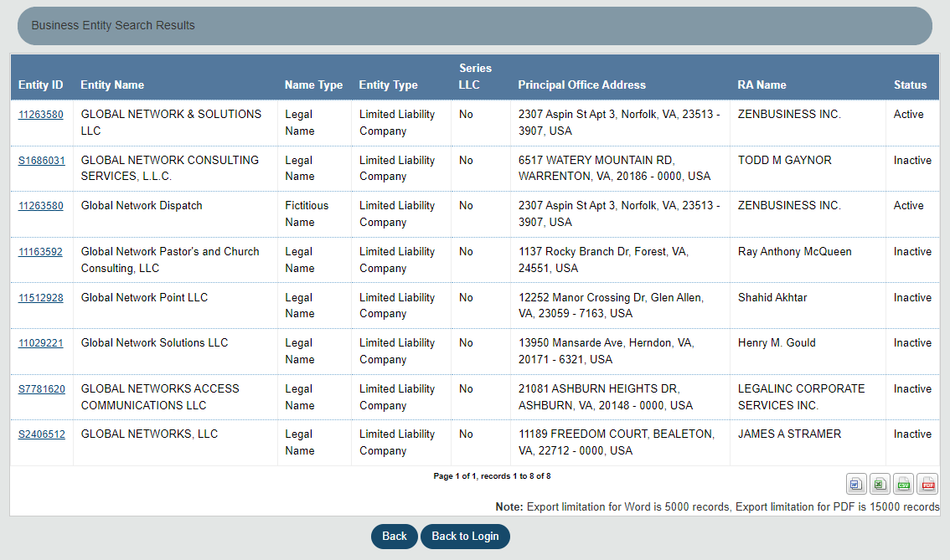Click the RA Name column header
Image resolution: width=950 pixels, height=560 pixels.
coord(762,85)
